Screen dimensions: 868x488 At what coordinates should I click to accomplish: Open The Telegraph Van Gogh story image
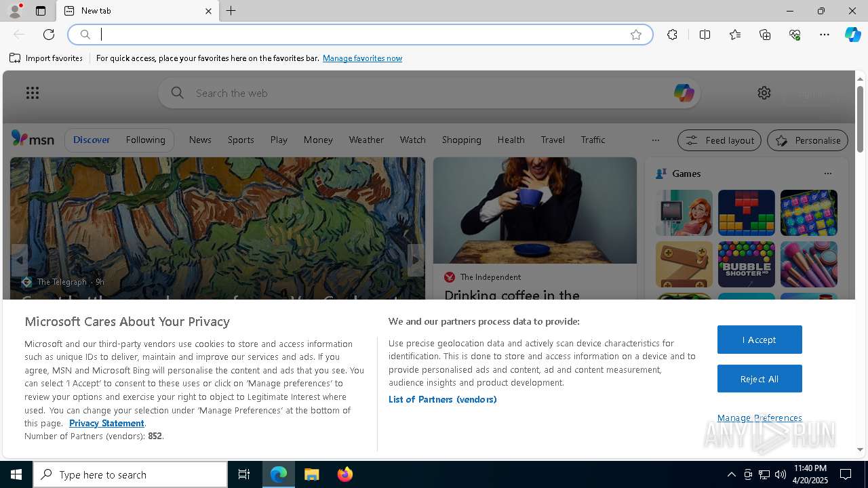click(x=218, y=228)
